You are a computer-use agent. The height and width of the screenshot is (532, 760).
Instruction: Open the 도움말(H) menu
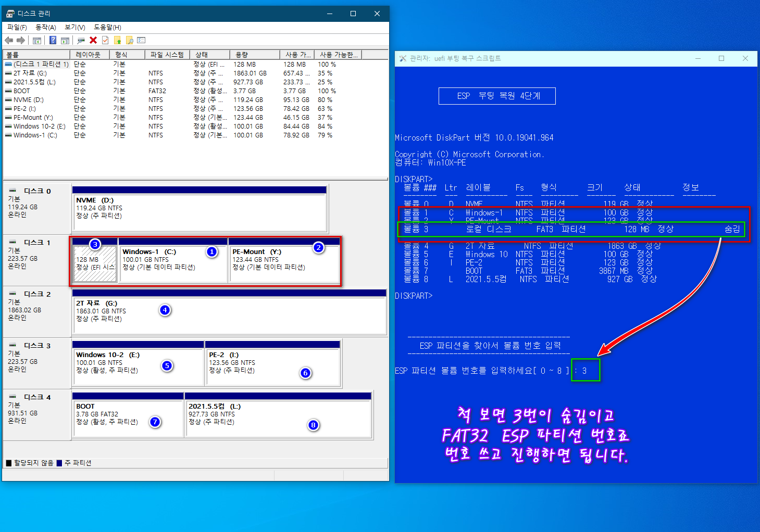pos(107,27)
